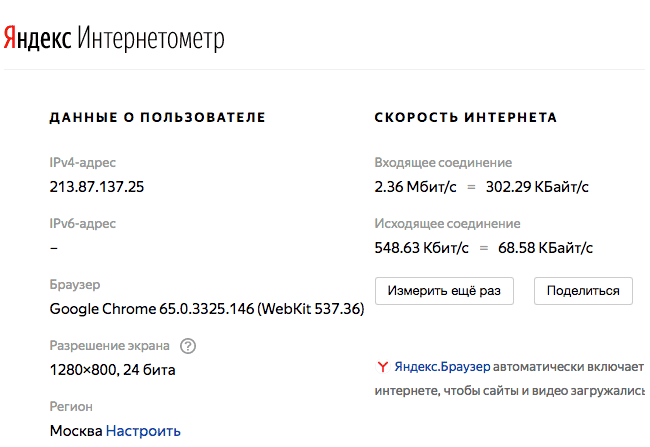The height and width of the screenshot is (447, 650).
Task: Click the IPv6-адрес label
Action: [x=82, y=224]
